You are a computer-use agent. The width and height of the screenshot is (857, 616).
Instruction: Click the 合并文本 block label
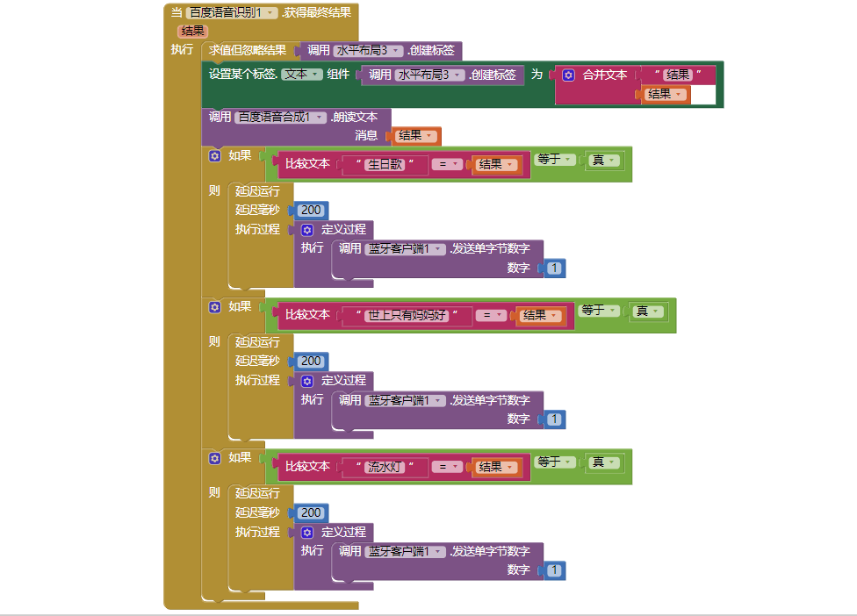pos(605,75)
